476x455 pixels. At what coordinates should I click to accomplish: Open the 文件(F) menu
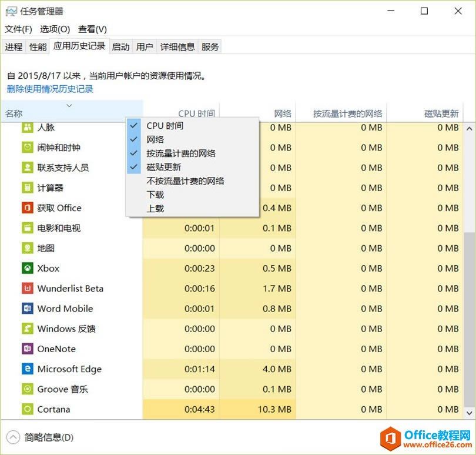tap(18, 29)
